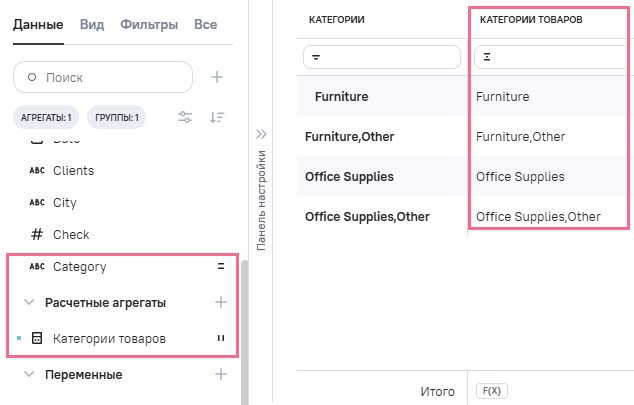The image size is (634, 405).
Task: Click the F(X) total function badge
Action: click(488, 391)
